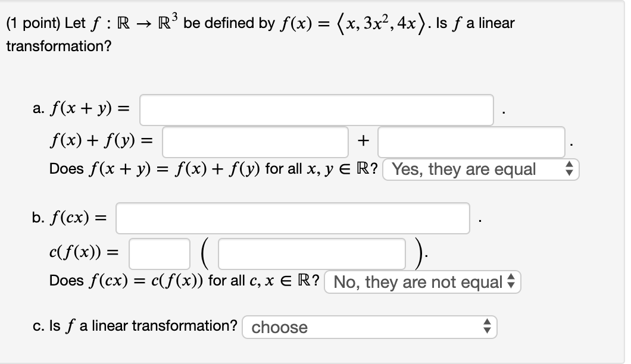Click the question text '(1 point)'
631x364 pixels.
click(x=34, y=23)
